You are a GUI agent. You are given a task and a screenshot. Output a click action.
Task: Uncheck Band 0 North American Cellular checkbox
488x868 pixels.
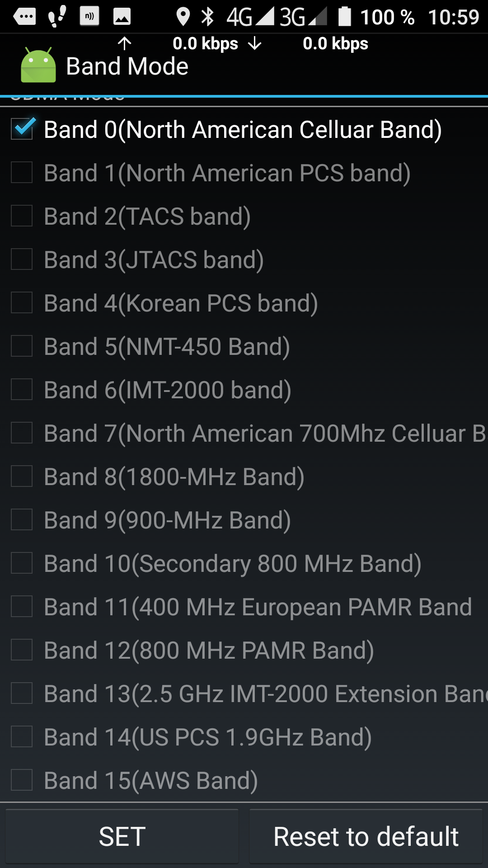click(x=22, y=129)
